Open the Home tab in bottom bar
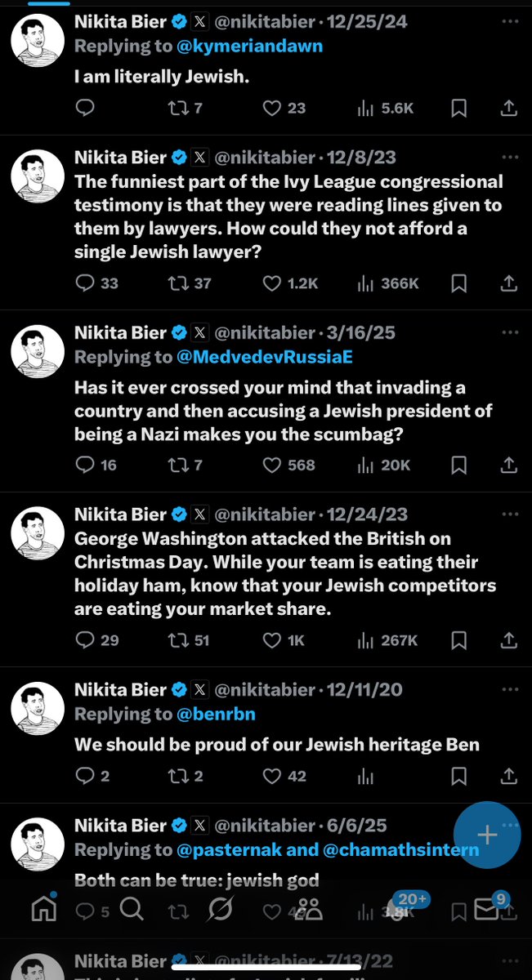The width and height of the screenshot is (532, 980). (x=43, y=907)
